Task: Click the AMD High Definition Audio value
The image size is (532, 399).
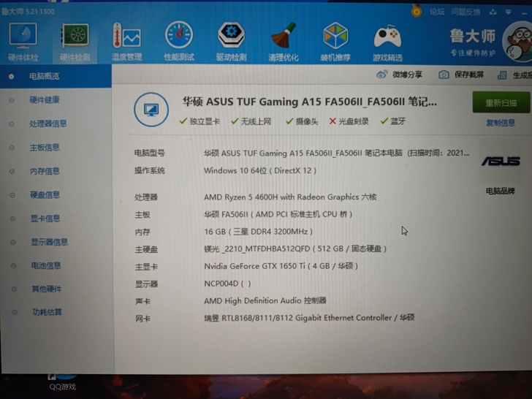Action: [x=265, y=300]
